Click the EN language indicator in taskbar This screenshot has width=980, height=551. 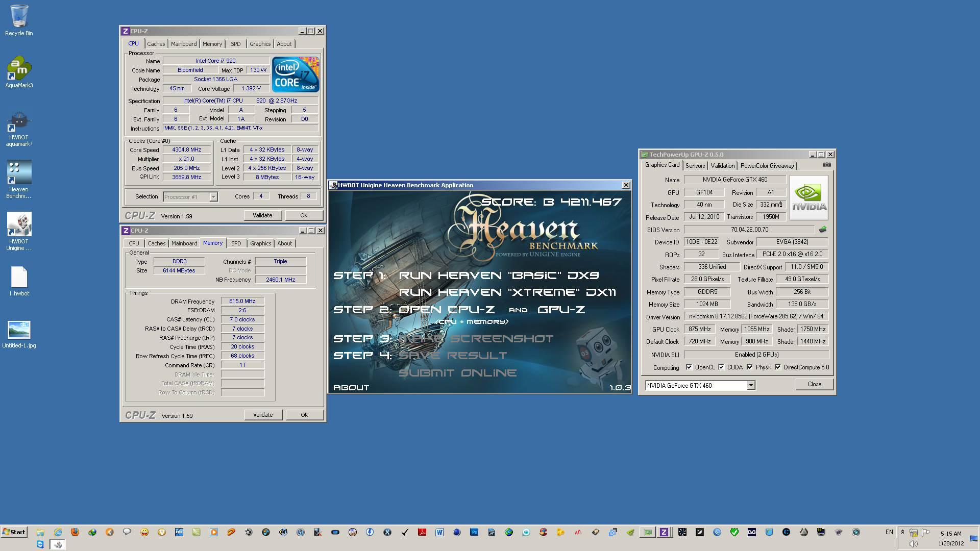pyautogui.click(x=889, y=532)
